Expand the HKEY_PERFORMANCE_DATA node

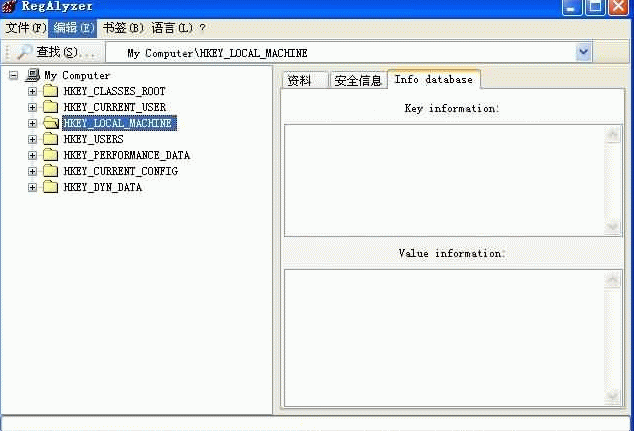click(32, 155)
